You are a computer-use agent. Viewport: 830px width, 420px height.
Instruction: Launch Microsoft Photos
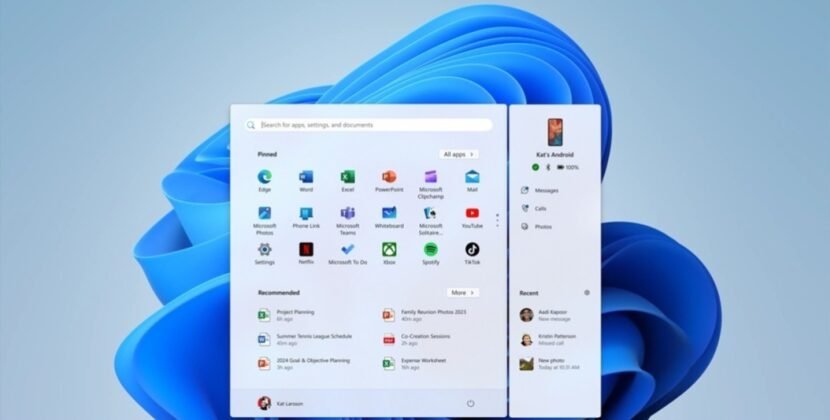click(264, 220)
